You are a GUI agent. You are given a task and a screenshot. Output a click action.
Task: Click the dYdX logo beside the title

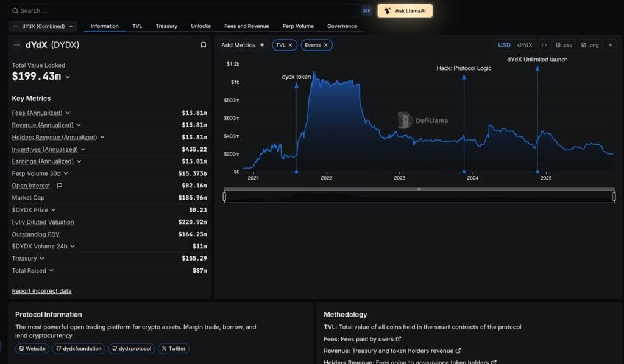pos(17,45)
